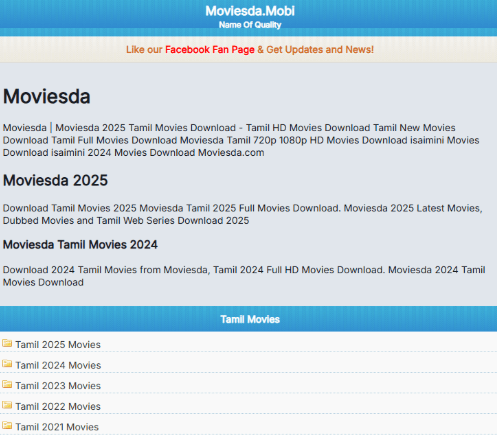The height and width of the screenshot is (435, 497).
Task: Click the folder icon beside Tamil 2024 Movies
Action: tap(7, 364)
